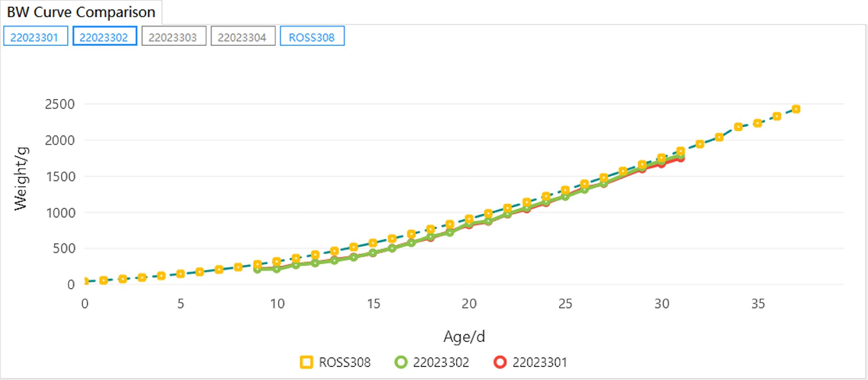Click the 22023301 legend label text

tap(539, 362)
